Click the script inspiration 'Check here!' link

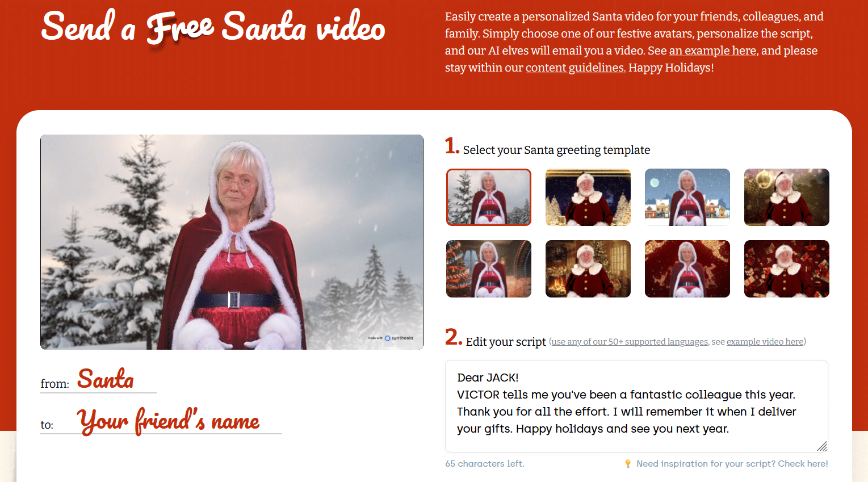pos(803,464)
